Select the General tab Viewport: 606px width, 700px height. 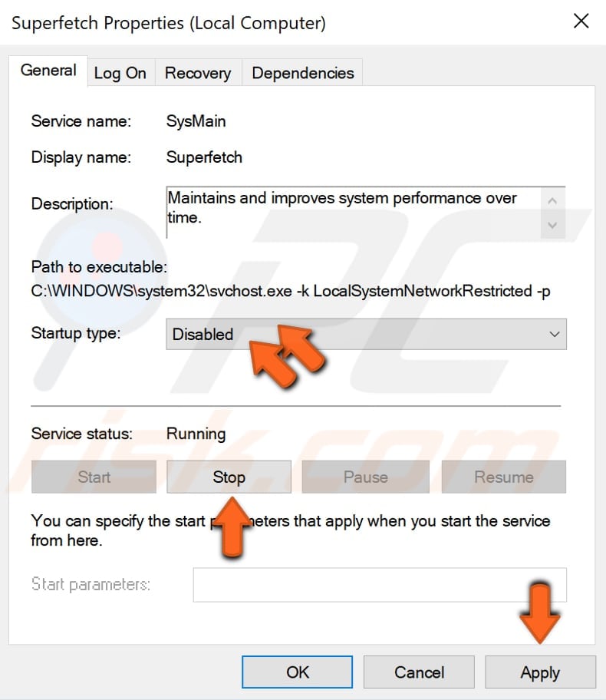pos(48,70)
